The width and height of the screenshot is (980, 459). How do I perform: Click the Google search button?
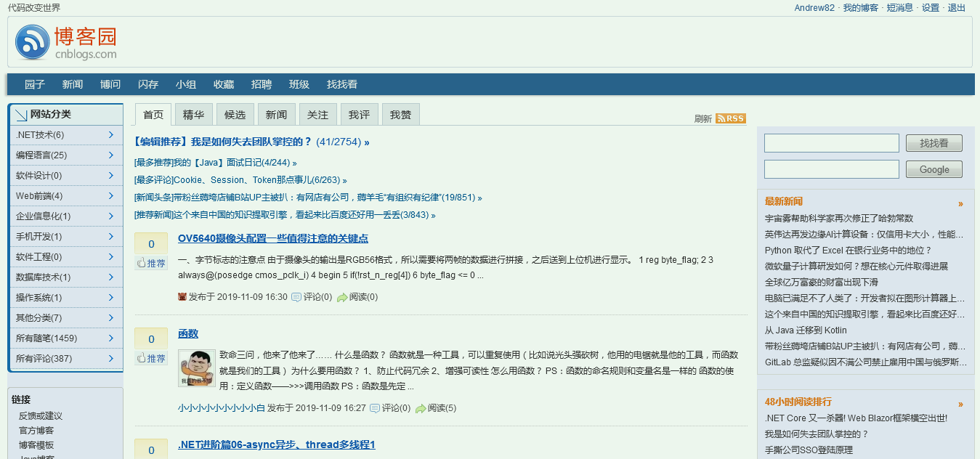click(934, 169)
